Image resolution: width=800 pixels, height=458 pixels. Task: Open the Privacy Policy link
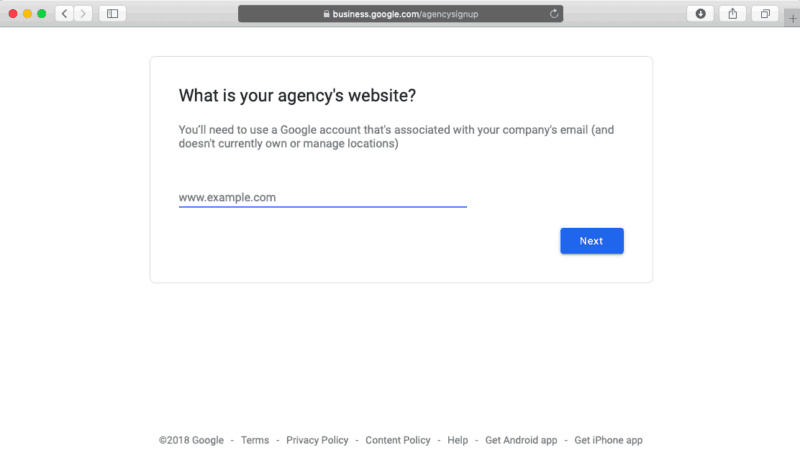pos(317,440)
